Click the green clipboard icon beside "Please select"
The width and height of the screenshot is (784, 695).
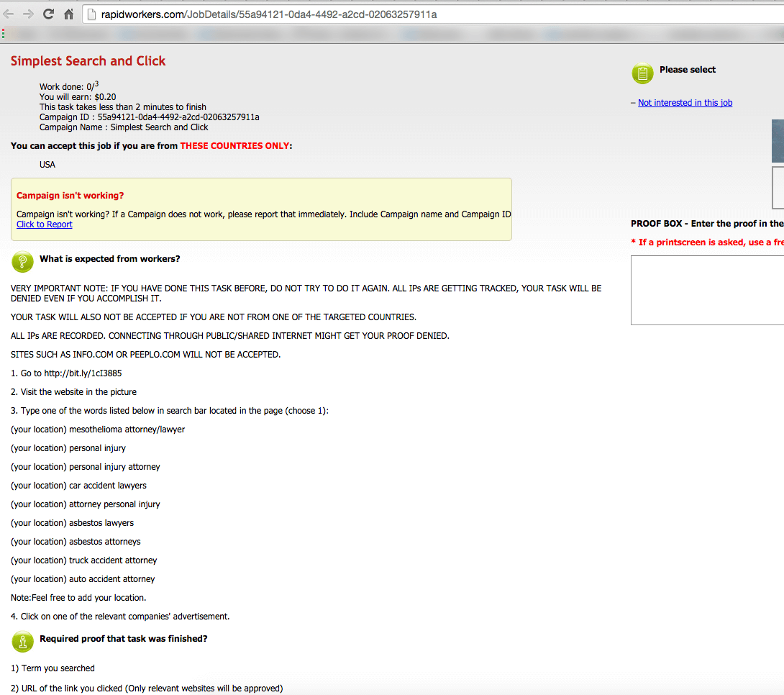tap(642, 73)
